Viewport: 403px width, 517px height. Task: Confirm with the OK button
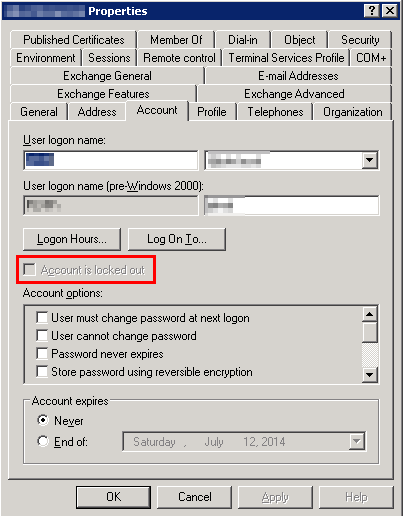tap(113, 497)
